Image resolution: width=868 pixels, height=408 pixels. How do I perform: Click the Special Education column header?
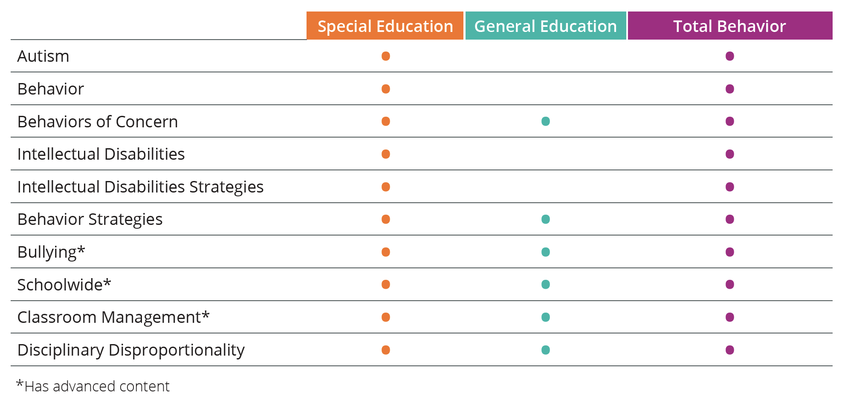[x=385, y=26]
